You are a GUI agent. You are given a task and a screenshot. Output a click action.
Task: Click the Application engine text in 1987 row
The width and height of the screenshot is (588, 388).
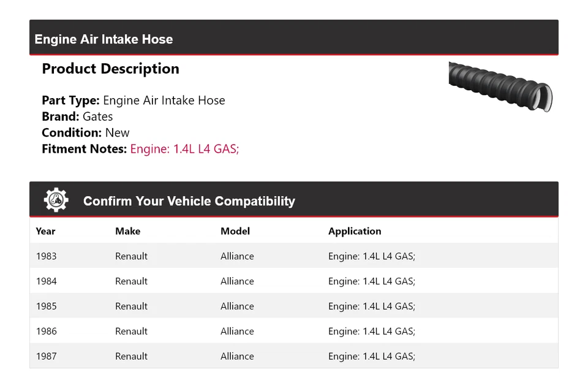[371, 356]
